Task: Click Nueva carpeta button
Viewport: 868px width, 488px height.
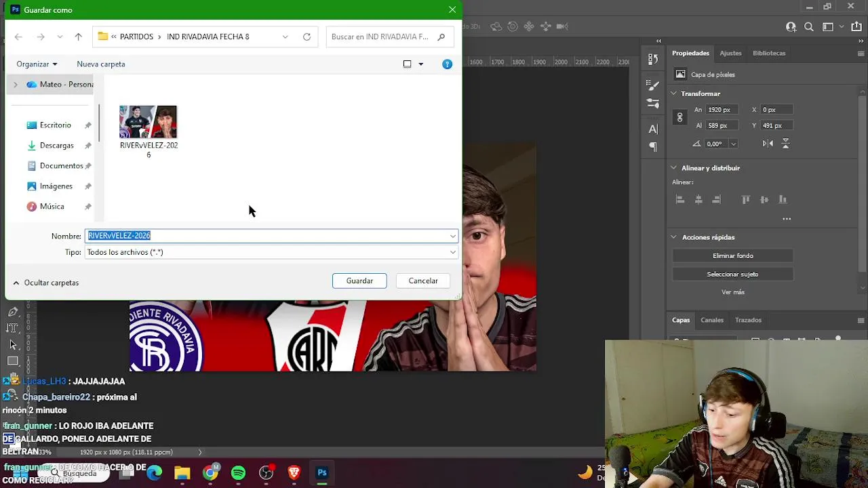Action: pyautogui.click(x=101, y=64)
